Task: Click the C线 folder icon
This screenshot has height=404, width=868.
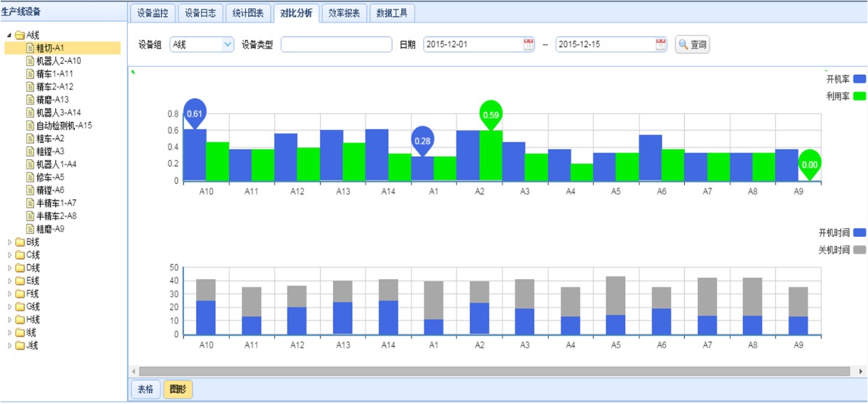Action: click(20, 255)
